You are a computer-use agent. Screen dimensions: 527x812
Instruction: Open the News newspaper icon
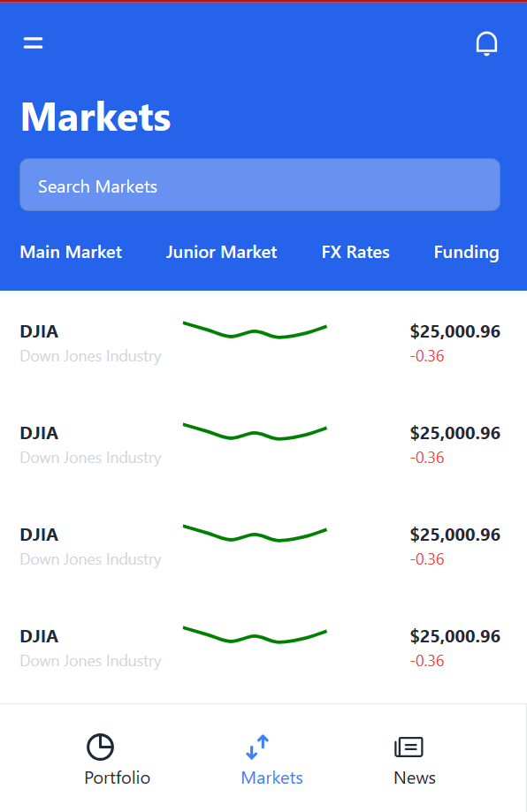tap(409, 747)
